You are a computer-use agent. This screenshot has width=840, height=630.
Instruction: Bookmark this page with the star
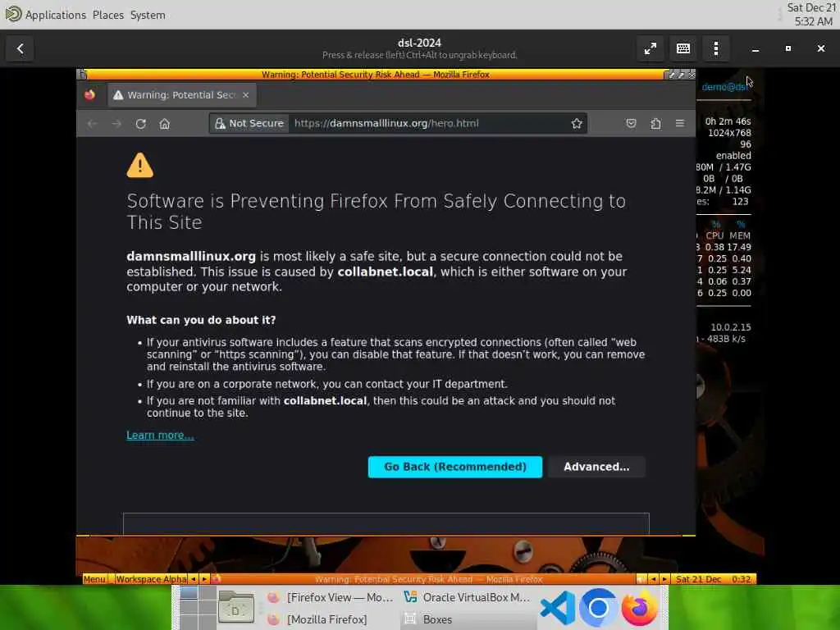click(x=577, y=124)
